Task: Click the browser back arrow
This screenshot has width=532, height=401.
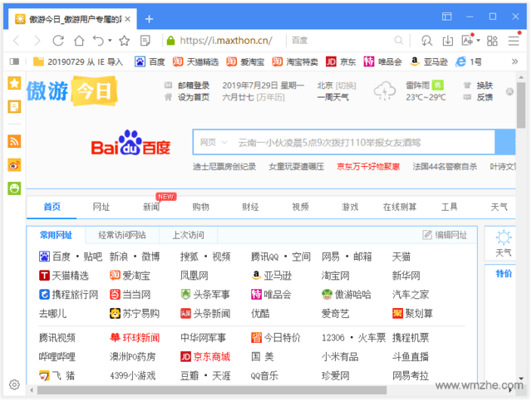Action: coord(17,40)
